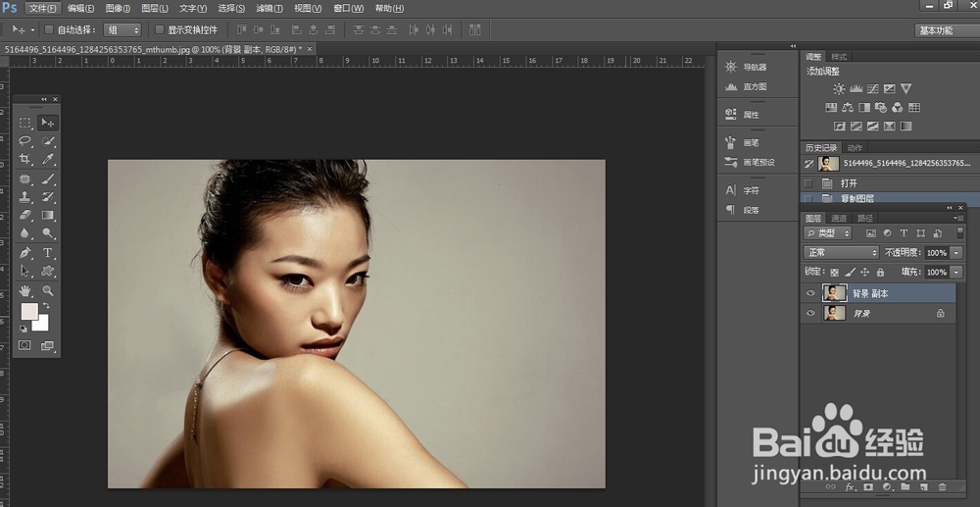Collapse the toolbox with double arrows
Screen dimensions: 980x507
44,99
